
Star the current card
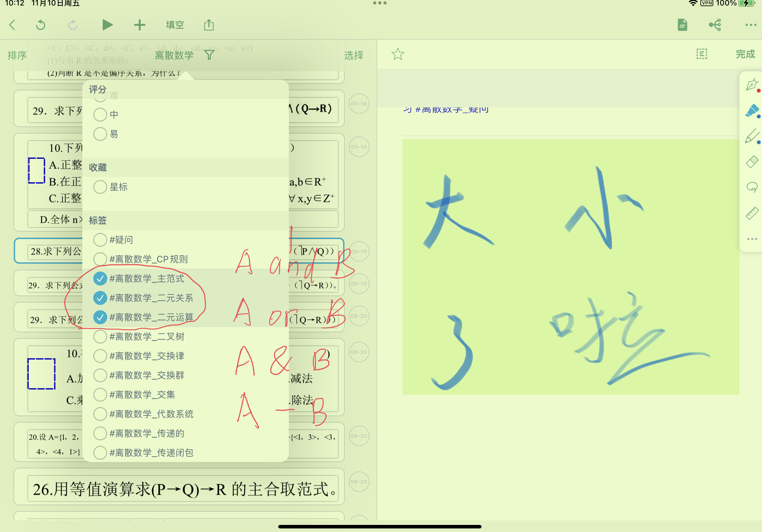pos(398,54)
